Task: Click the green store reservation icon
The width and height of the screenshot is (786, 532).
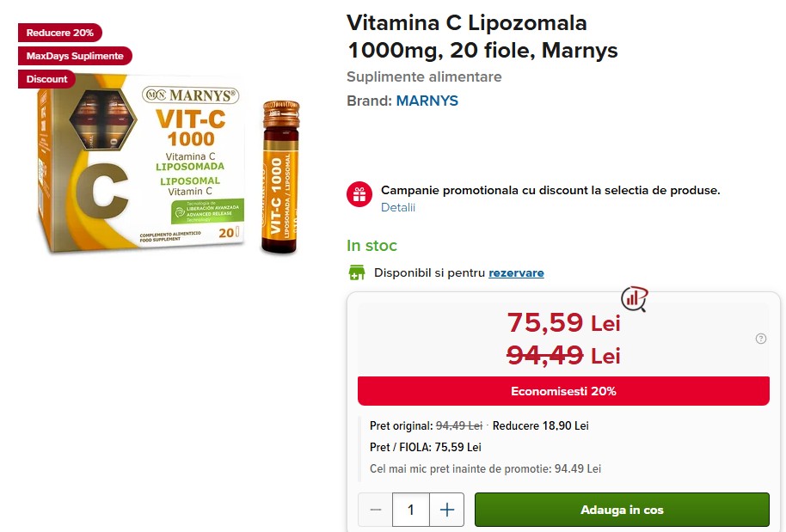Action: (356, 272)
